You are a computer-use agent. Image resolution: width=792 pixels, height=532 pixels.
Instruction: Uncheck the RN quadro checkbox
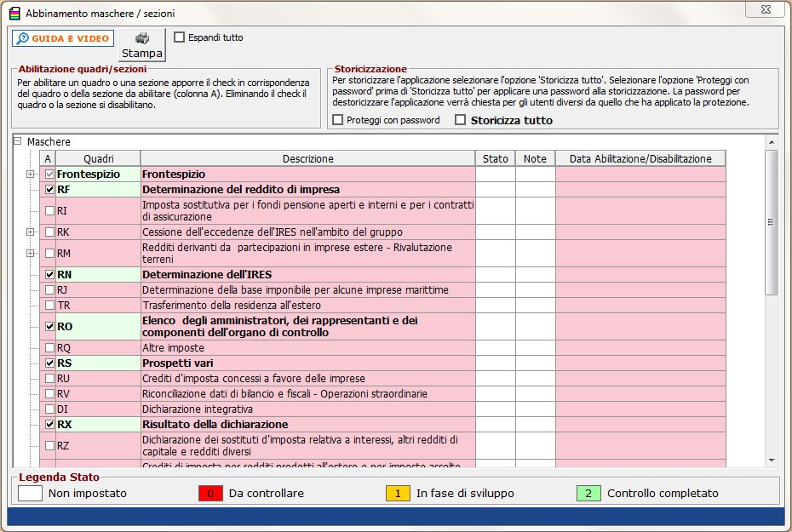coord(49,275)
